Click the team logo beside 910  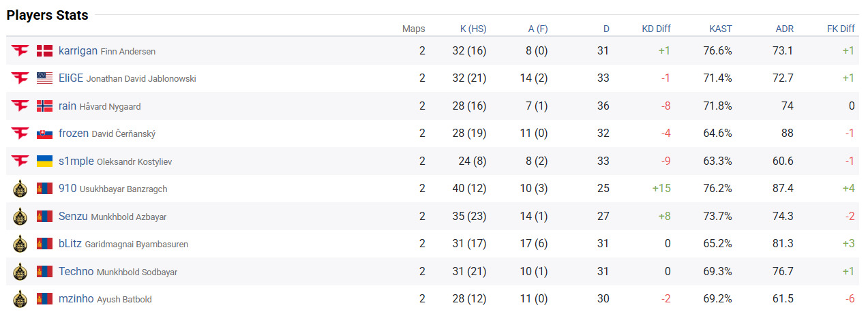[20, 189]
